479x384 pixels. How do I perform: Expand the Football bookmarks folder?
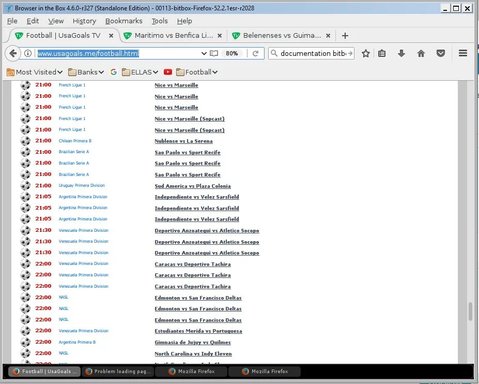[x=197, y=72]
